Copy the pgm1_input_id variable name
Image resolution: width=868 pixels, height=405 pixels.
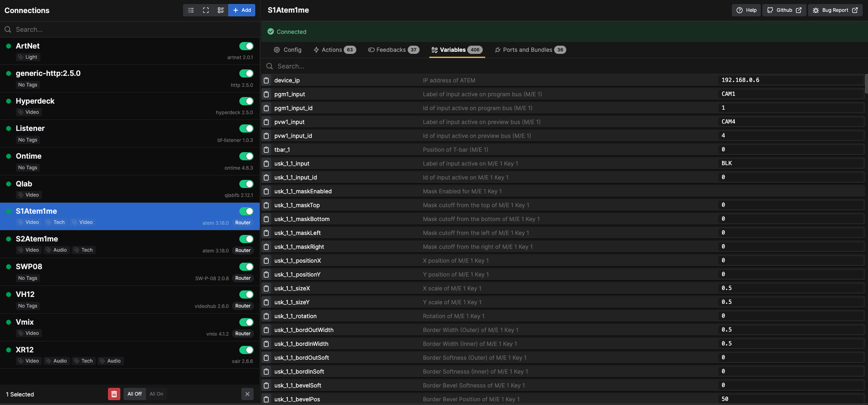point(266,108)
